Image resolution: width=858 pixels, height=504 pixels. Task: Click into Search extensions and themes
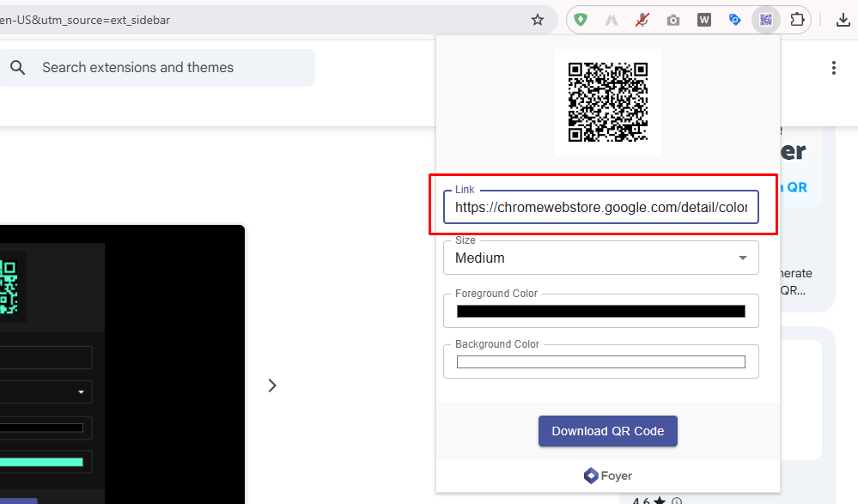click(x=157, y=67)
